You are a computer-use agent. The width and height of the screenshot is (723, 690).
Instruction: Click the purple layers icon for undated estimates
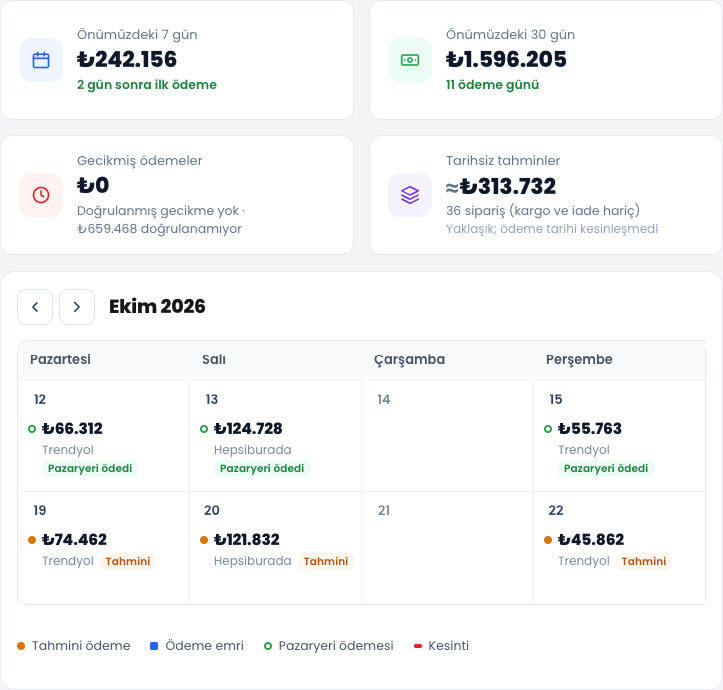[x=410, y=195]
